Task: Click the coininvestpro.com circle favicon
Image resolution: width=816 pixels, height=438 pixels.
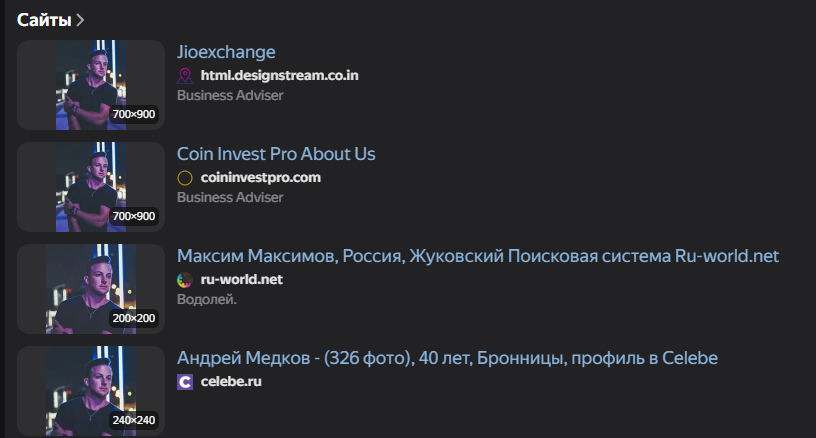Action: [184, 178]
